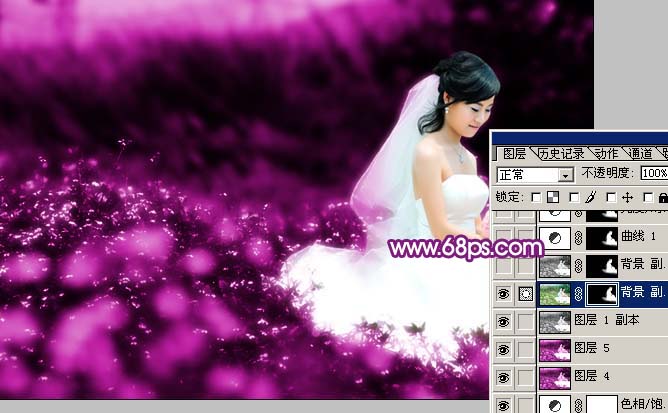The image size is (668, 413).
Task: Click the layer mask indicator beside the selected layer's eye
Action: pos(524,294)
